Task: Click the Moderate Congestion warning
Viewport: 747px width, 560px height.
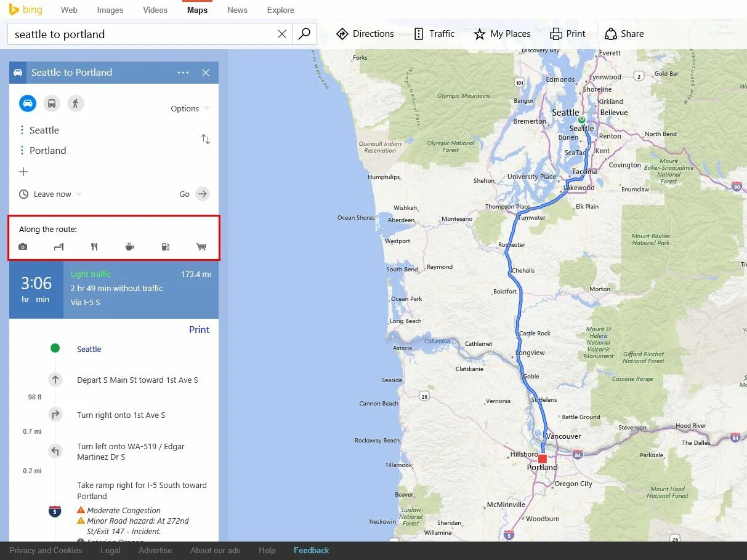Action: click(x=119, y=510)
